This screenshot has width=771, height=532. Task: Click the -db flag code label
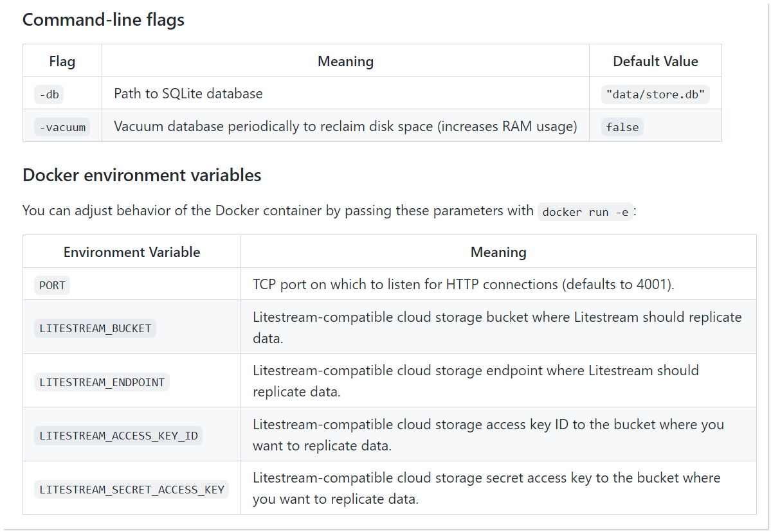click(50, 94)
